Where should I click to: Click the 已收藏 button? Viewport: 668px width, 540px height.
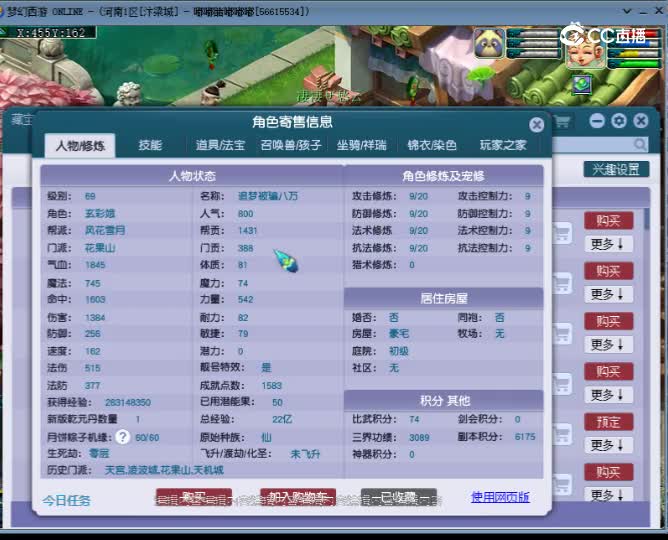[x=398, y=497]
